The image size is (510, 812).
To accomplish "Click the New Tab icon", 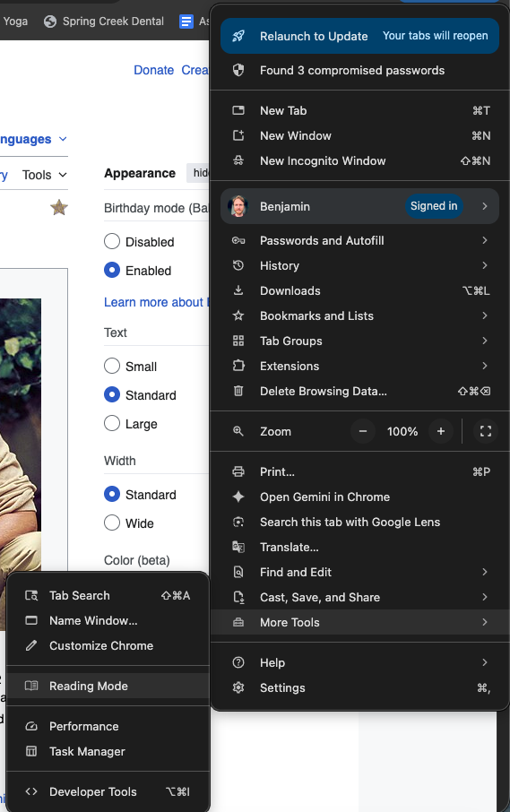I will [x=238, y=110].
